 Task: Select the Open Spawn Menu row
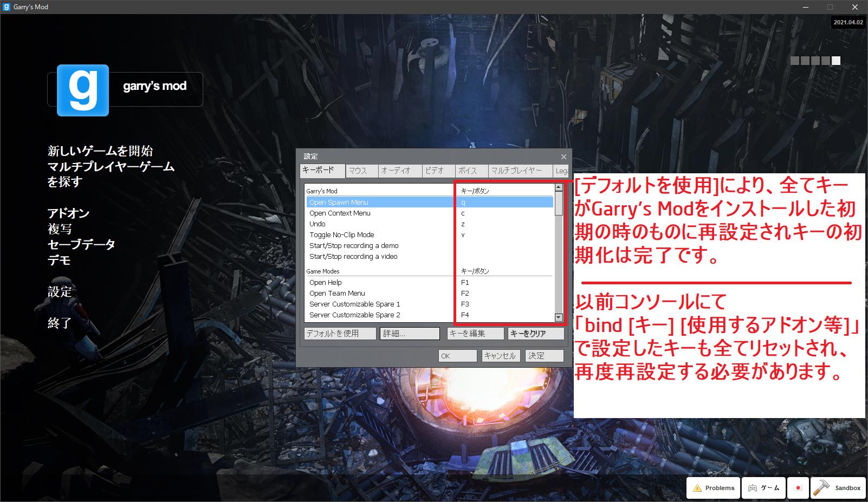click(430, 202)
